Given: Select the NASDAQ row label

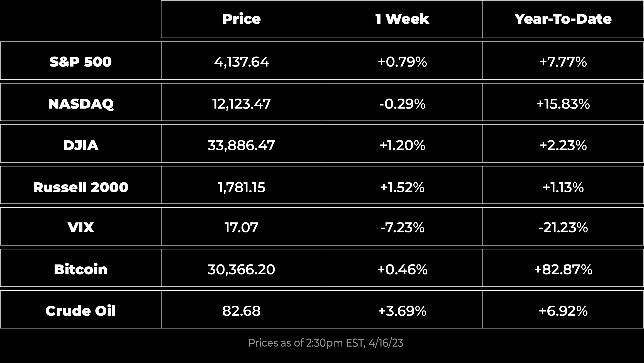Looking at the screenshot, I should tap(80, 104).
